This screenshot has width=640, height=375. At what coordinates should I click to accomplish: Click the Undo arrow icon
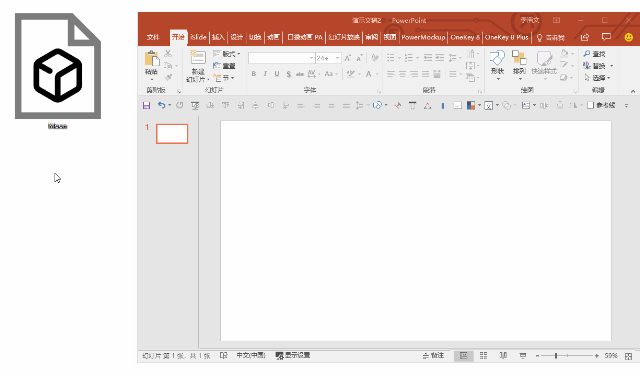point(161,105)
